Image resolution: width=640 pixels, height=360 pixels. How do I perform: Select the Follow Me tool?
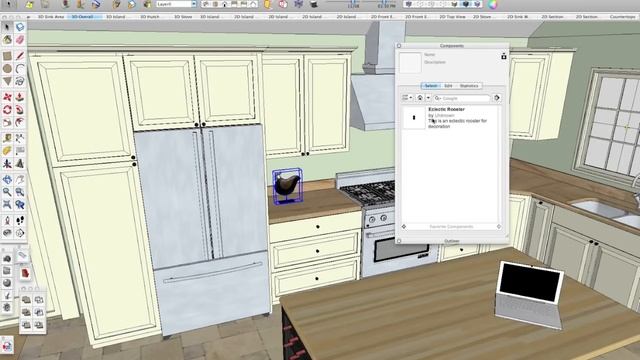(20, 110)
